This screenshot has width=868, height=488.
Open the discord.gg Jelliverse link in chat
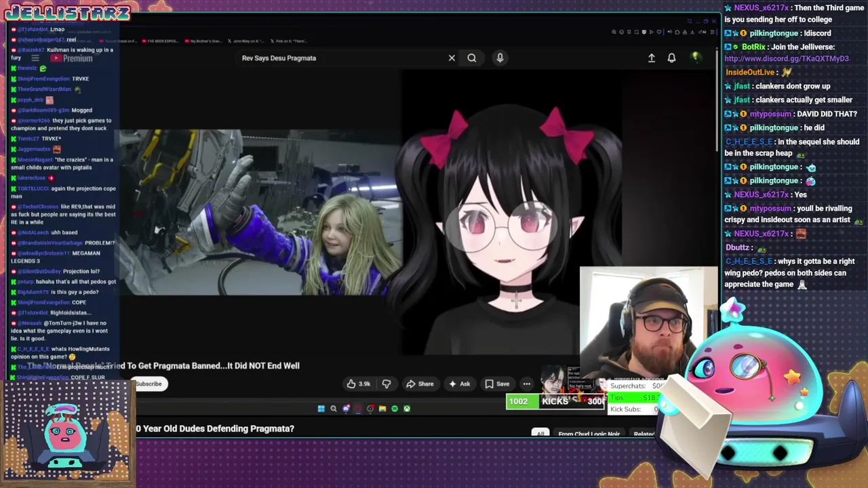[x=787, y=59]
